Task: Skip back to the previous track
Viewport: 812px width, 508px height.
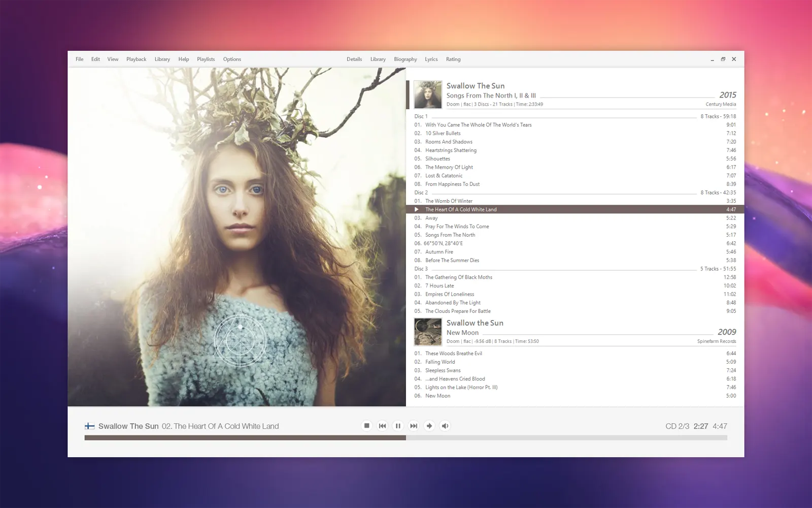Action: [382, 426]
